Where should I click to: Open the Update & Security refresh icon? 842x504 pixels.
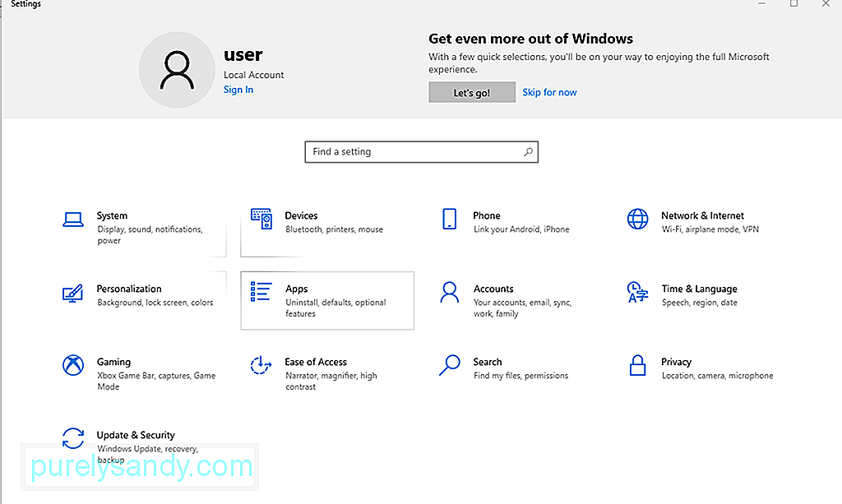[x=73, y=438]
